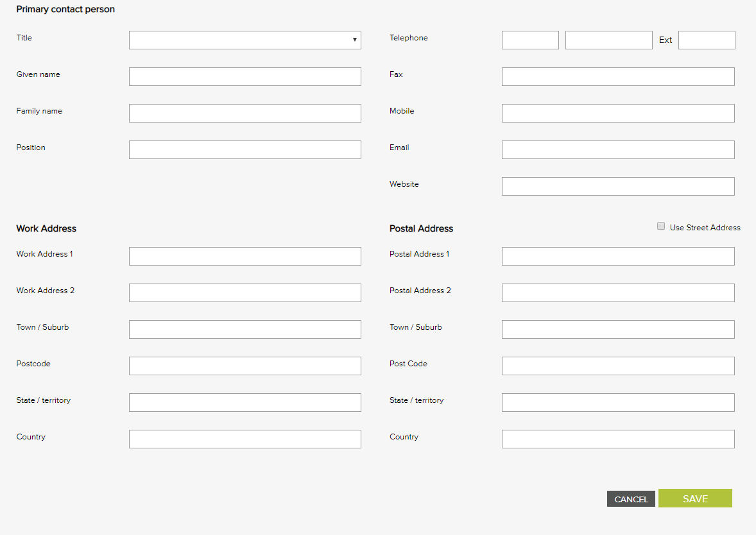
Task: Click the postal State / territory field
Action: (618, 402)
